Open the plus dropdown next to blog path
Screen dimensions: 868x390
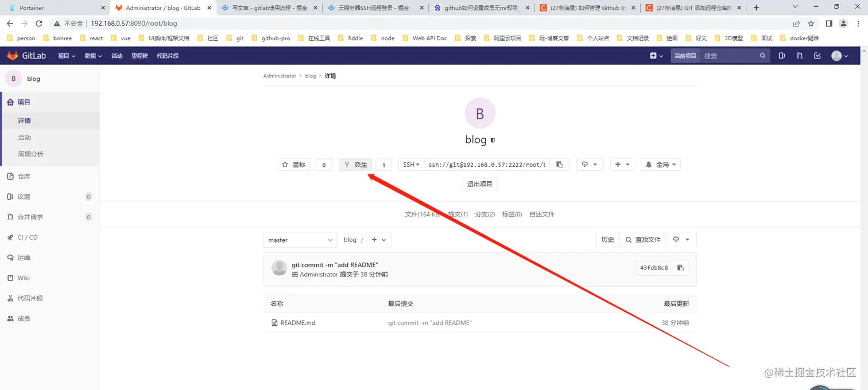[379, 240]
